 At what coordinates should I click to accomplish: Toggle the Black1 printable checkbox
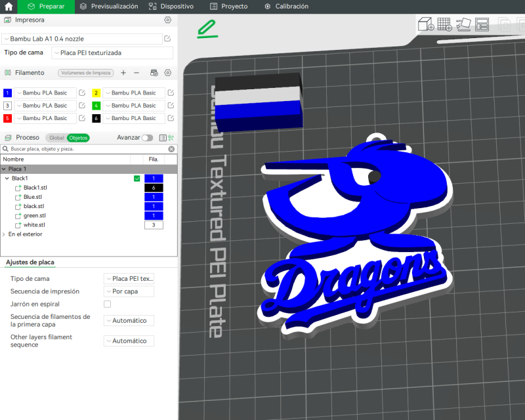point(137,178)
